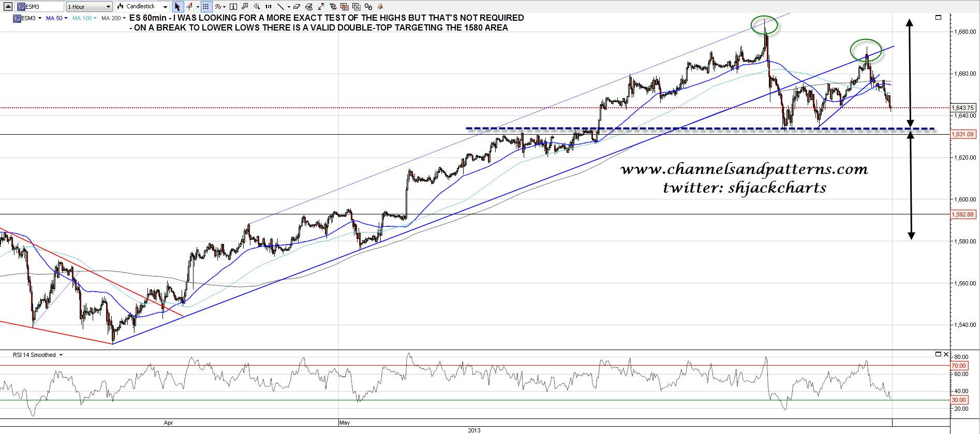Image resolution: width=980 pixels, height=434 pixels.
Task: Open the RSI 14 Smoothed menu
Action: click(38, 355)
